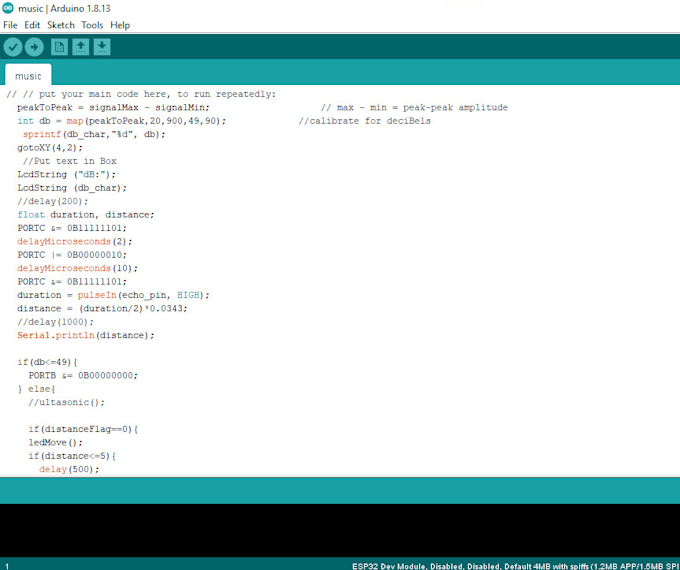The image size is (680, 570).
Task: Click the delay(500) line in editor
Action: (x=69, y=470)
